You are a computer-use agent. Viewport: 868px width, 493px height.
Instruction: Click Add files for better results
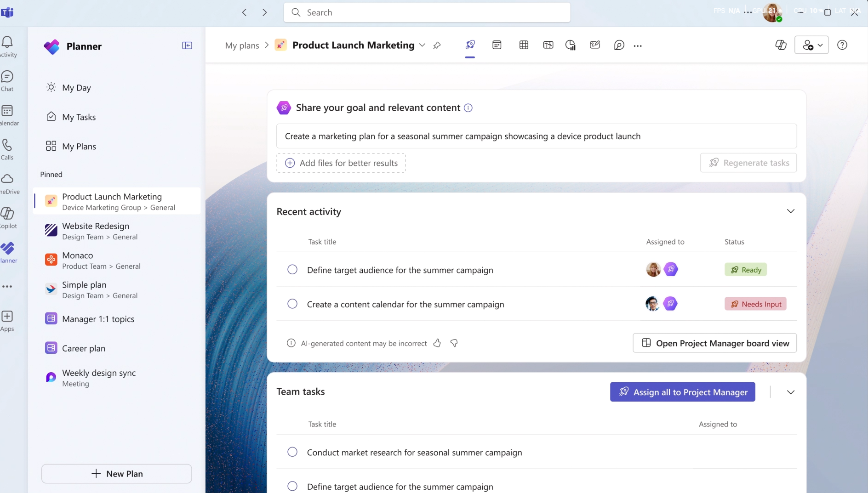click(341, 163)
